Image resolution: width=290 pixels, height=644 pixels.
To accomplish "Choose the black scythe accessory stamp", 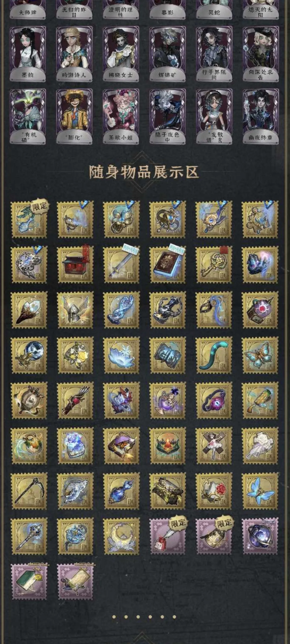I will pos(29,491).
